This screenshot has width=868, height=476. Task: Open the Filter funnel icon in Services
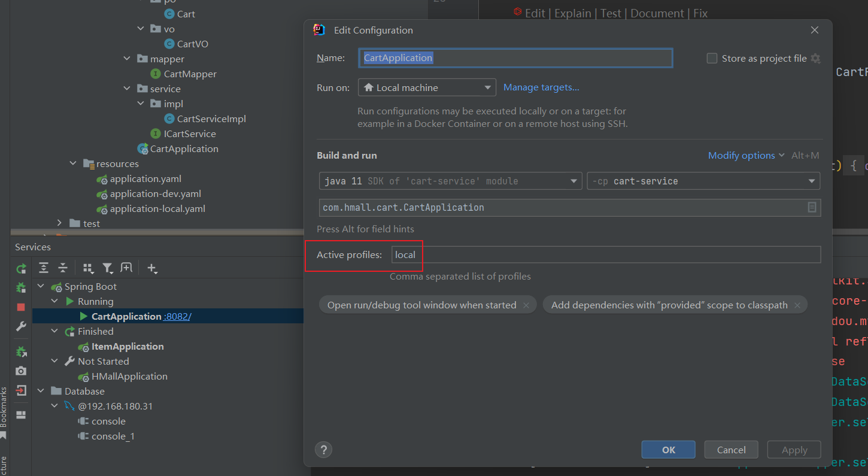pos(108,268)
